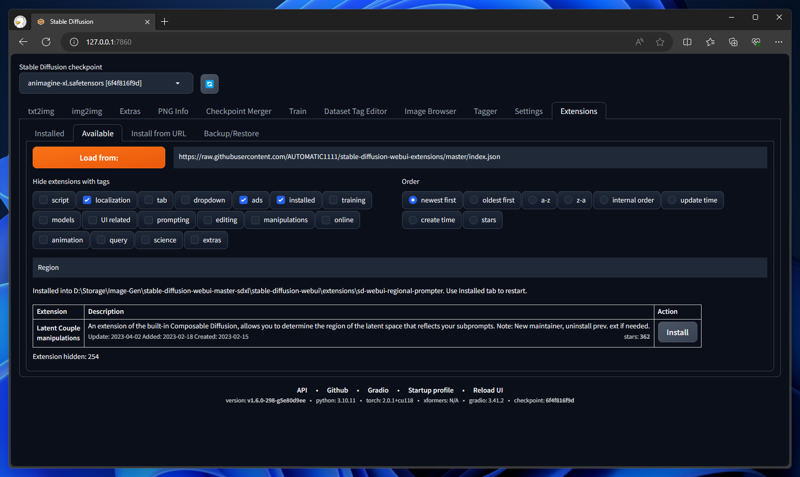Check the editing tag checkbox
The width and height of the screenshot is (800, 477).
click(207, 220)
